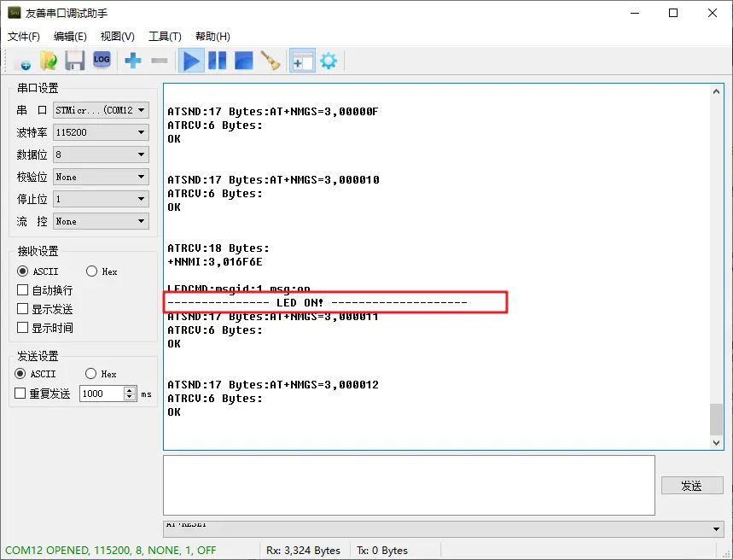Expand the send history dropdown at bottom
This screenshot has height=560, width=733.
[716, 529]
